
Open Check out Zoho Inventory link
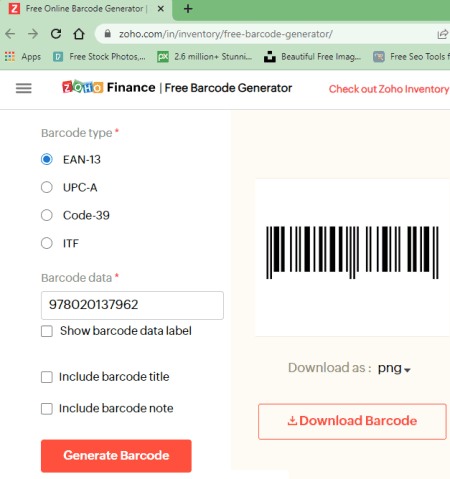point(389,89)
